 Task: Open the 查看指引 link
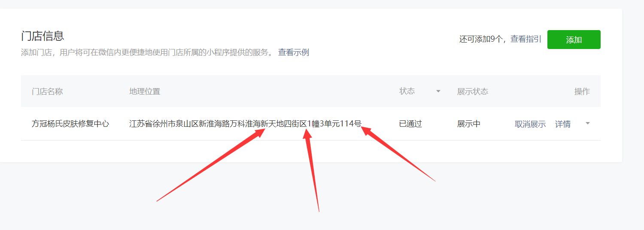pos(526,39)
